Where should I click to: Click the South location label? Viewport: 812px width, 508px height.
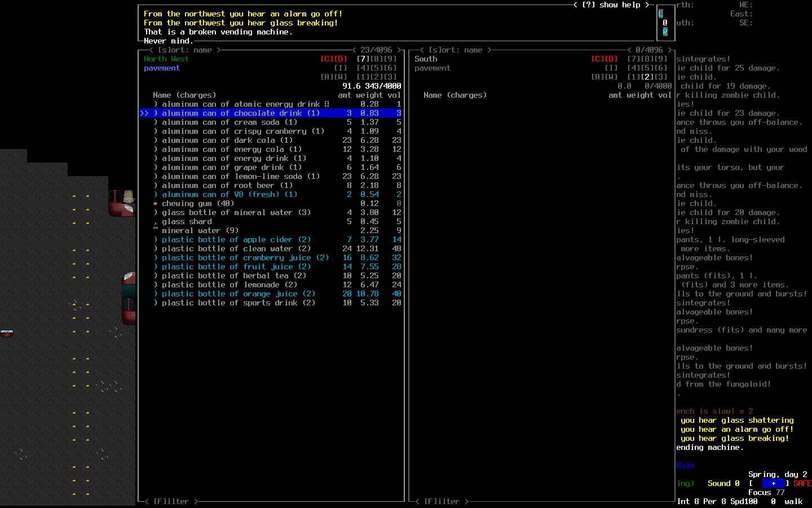coord(426,59)
